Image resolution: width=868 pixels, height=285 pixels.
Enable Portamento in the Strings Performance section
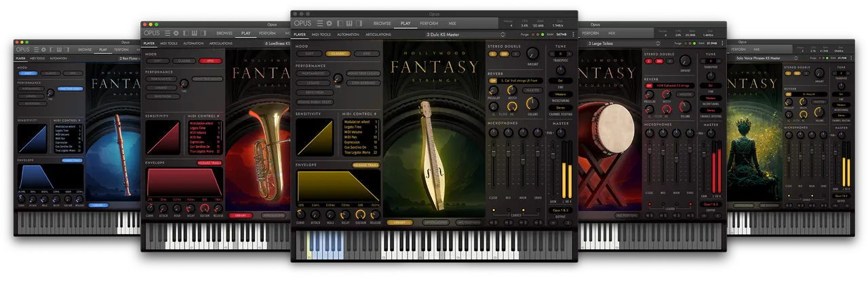tap(313, 73)
